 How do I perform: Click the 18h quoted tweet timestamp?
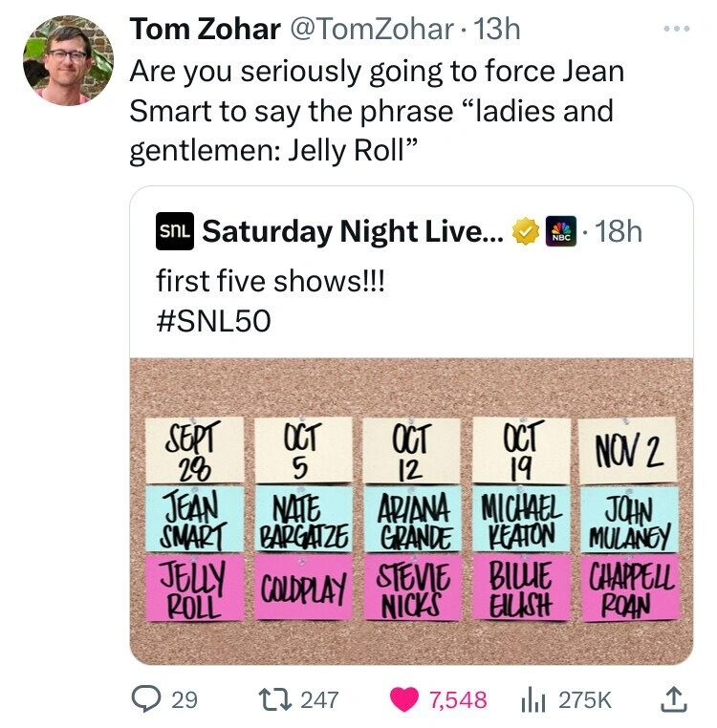[618, 231]
